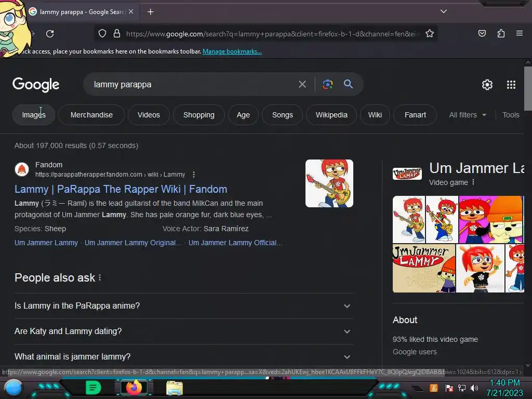Switch to the Images filter tab
The width and height of the screenshot is (532, 399).
point(34,115)
